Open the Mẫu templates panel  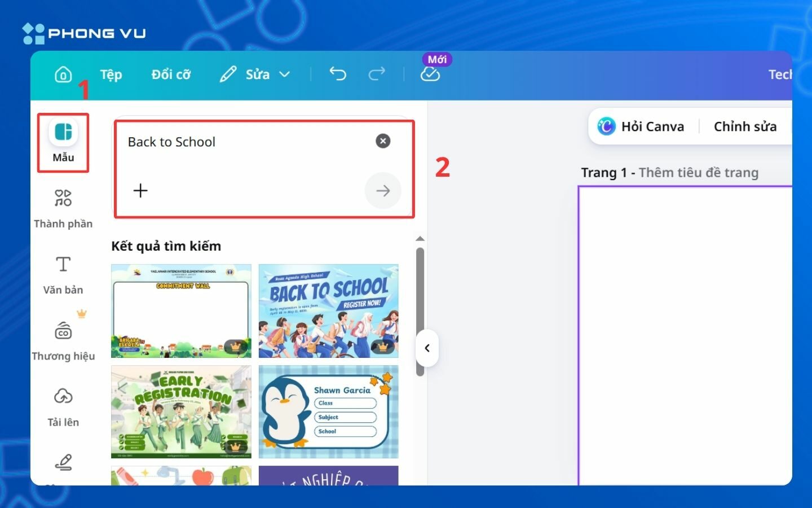(63, 142)
